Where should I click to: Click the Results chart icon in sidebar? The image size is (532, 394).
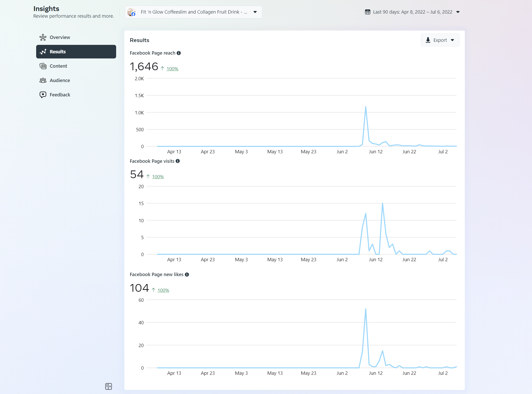tap(43, 52)
